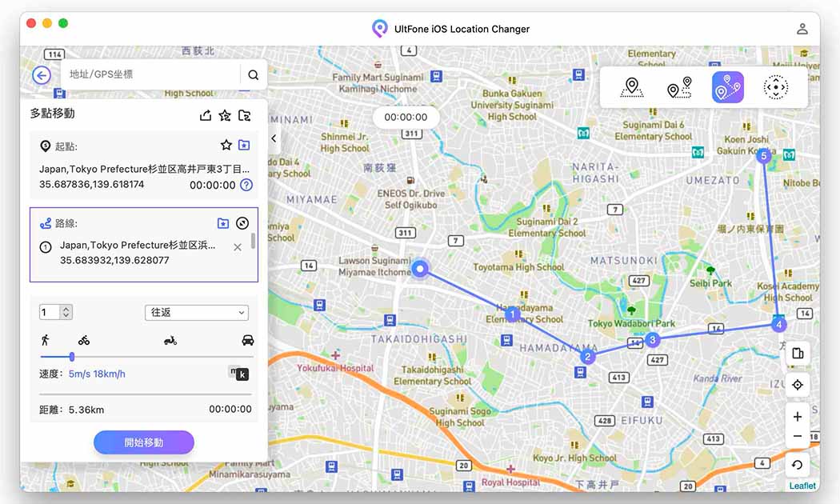This screenshot has height=504, width=840.
Task: Open the device management icon on the map
Action: coord(797,354)
